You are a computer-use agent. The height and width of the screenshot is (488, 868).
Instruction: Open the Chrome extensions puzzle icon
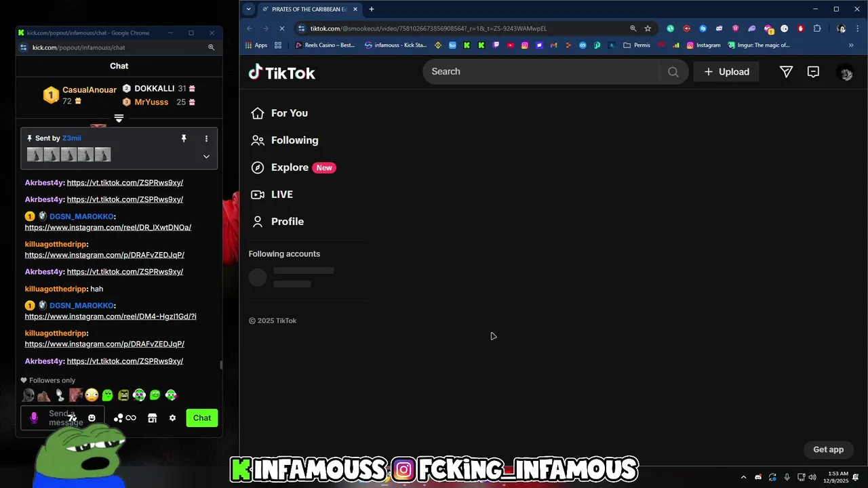816,28
